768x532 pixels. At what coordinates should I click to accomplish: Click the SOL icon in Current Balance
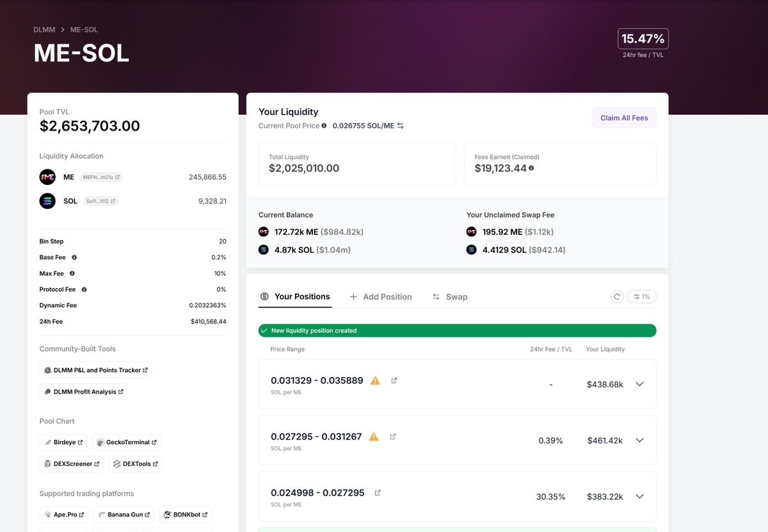coord(264,250)
